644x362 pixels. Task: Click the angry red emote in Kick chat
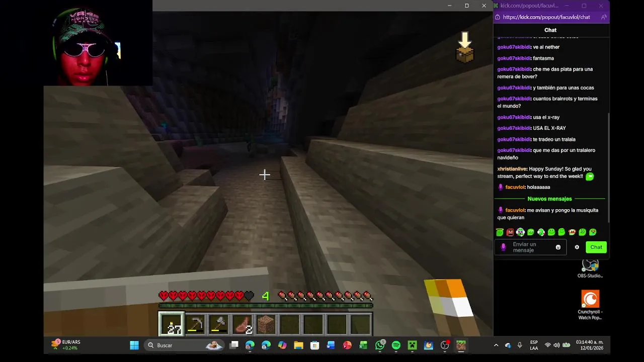click(510, 232)
